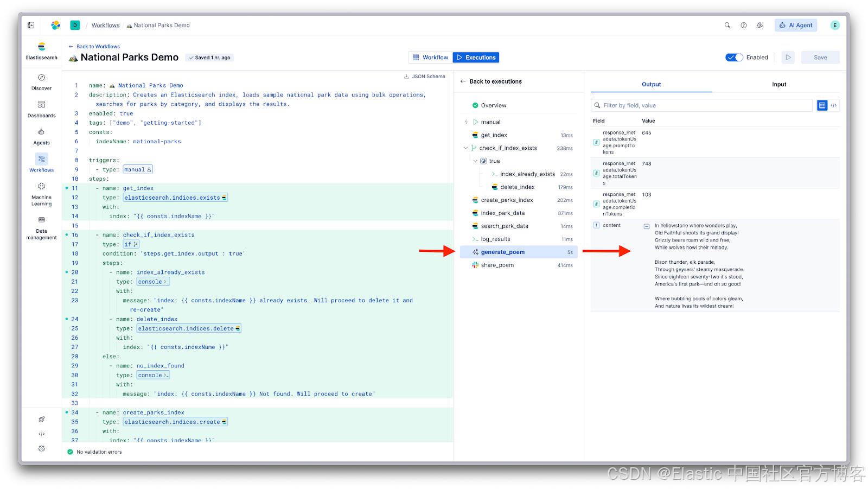Open the search magnifier in header
This screenshot has width=868, height=489.
click(727, 25)
